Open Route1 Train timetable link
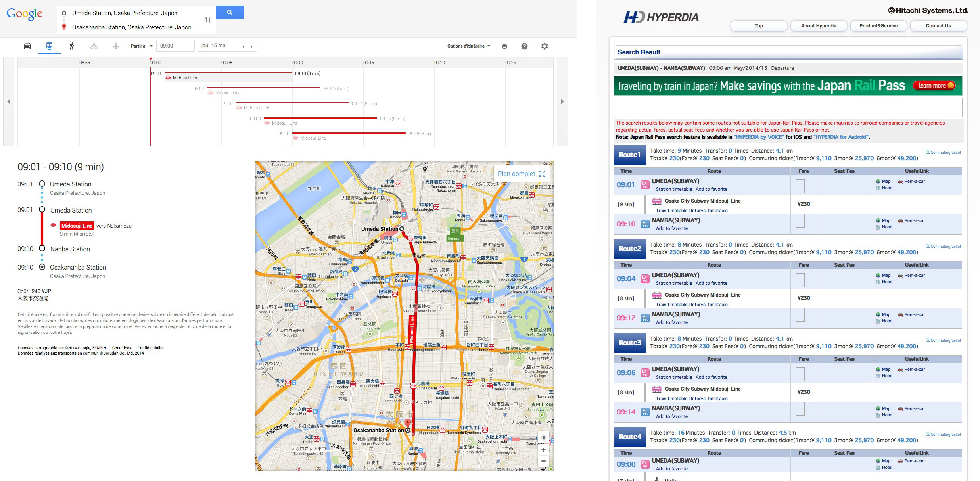The width and height of the screenshot is (980, 481). click(671, 211)
